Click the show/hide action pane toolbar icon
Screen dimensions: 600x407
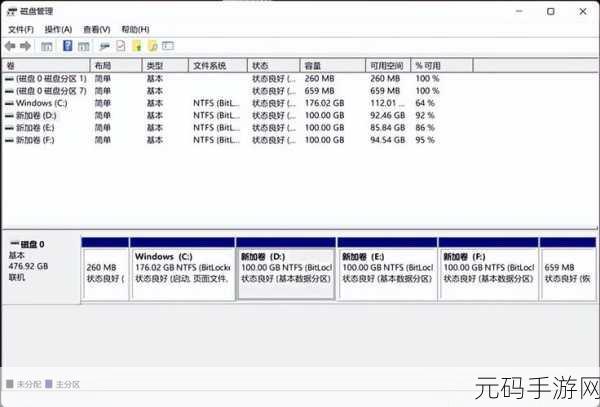[83, 47]
